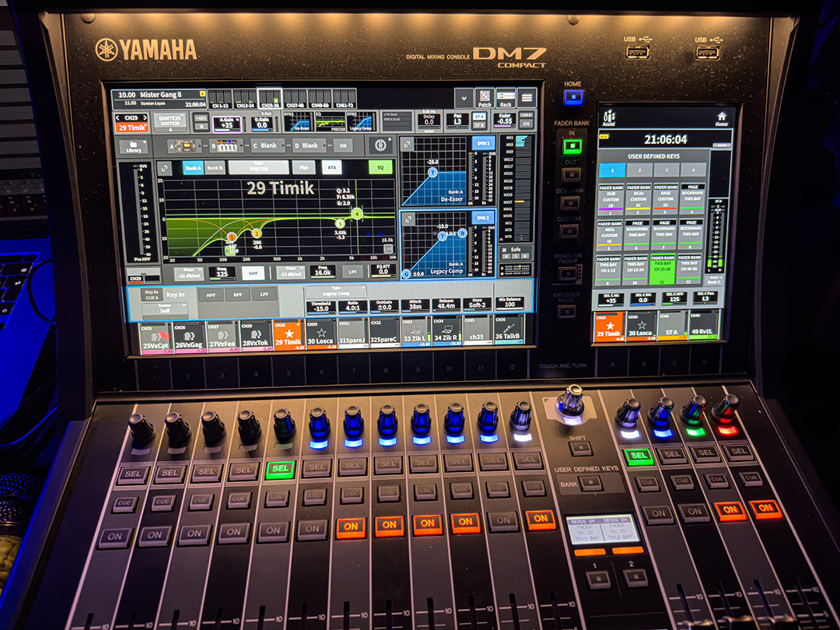Screen dimensions: 840x630
Task: Open the 29 Timik channel name dropdown
Action: [x=131, y=128]
